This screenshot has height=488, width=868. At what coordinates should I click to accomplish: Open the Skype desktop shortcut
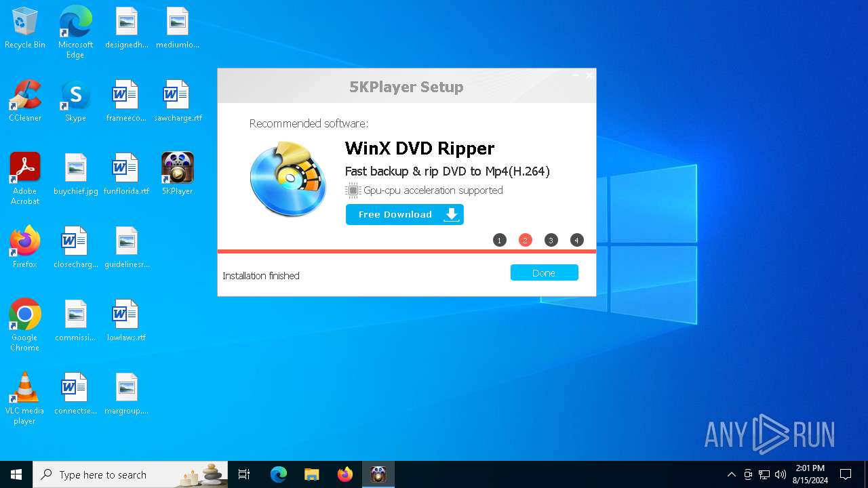pos(75,100)
